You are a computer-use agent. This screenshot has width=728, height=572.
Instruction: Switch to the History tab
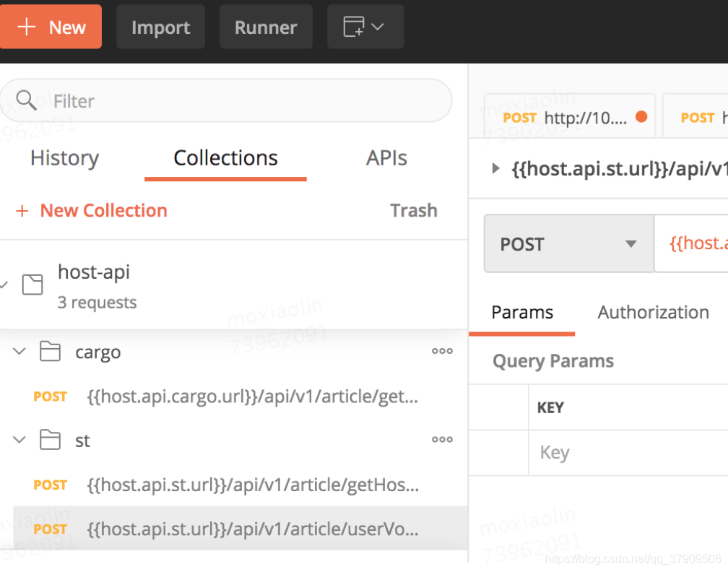tap(64, 158)
